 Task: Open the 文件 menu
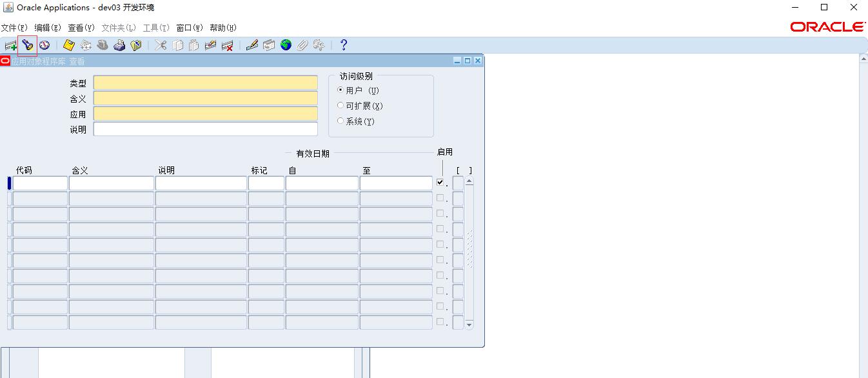point(14,28)
